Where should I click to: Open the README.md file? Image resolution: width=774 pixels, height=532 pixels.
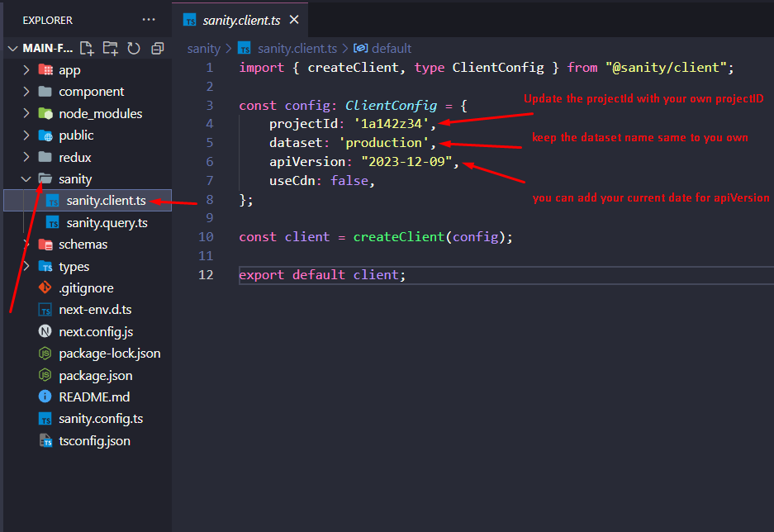click(x=94, y=397)
